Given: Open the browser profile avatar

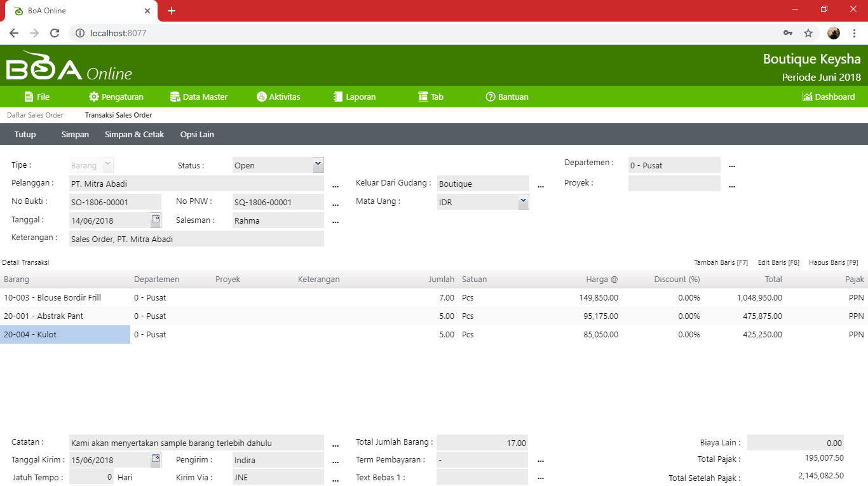Looking at the screenshot, I should [834, 33].
